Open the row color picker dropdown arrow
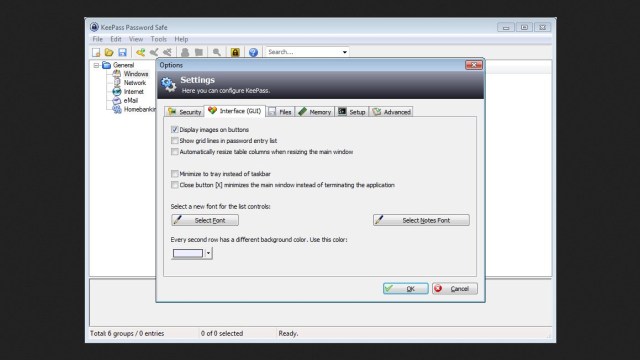640x360 pixels. click(x=208, y=253)
